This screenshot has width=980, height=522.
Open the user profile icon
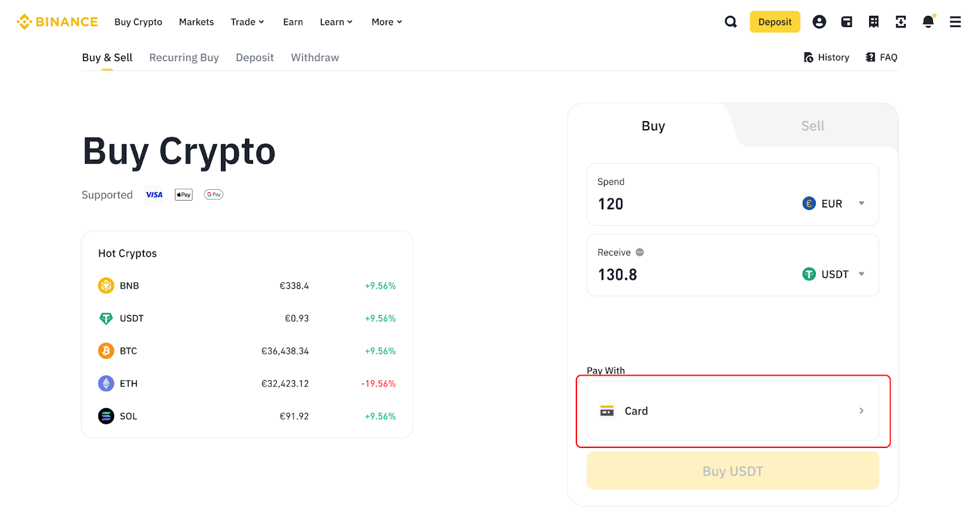(819, 22)
